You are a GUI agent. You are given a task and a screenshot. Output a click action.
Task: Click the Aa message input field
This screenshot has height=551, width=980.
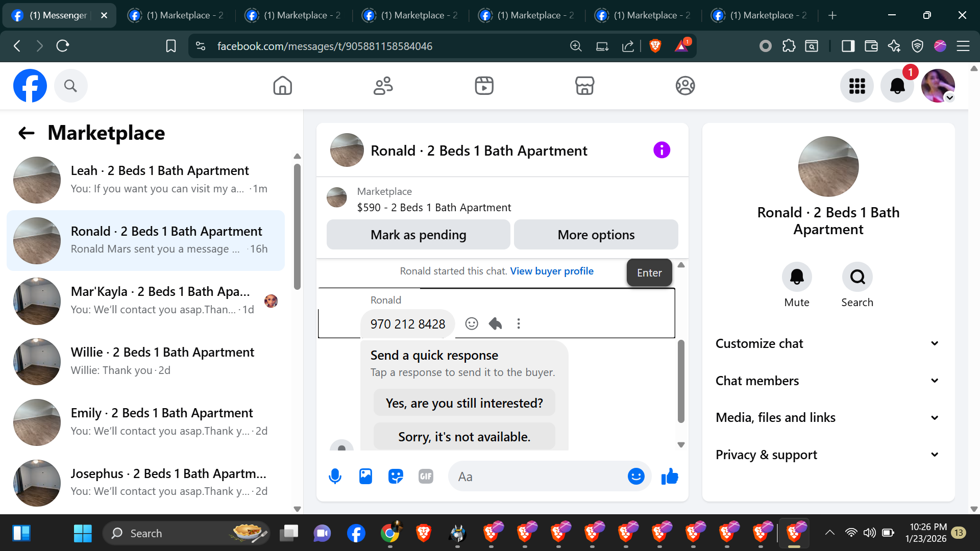(536, 477)
